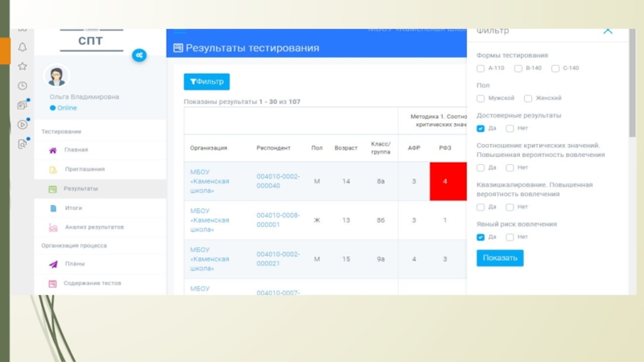
Task: Click the Анализ результатов chart icon
Action: point(53,228)
